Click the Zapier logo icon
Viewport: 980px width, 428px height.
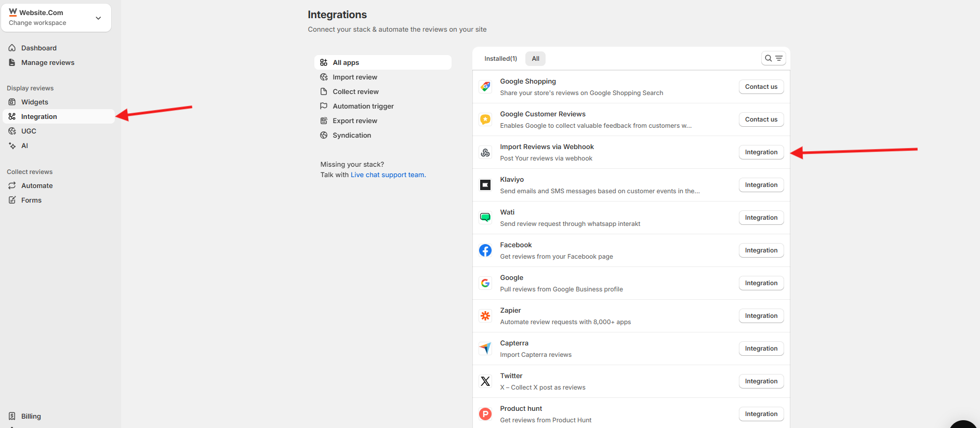[485, 316]
